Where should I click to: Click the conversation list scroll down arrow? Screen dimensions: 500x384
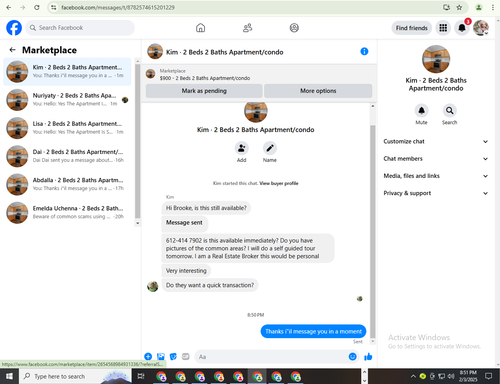(x=137, y=223)
